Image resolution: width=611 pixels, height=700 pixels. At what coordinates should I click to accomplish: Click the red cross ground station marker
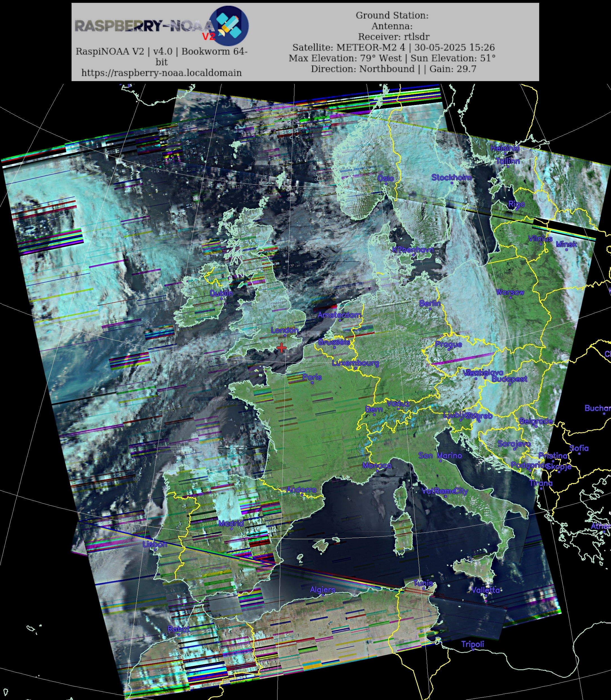281,348
